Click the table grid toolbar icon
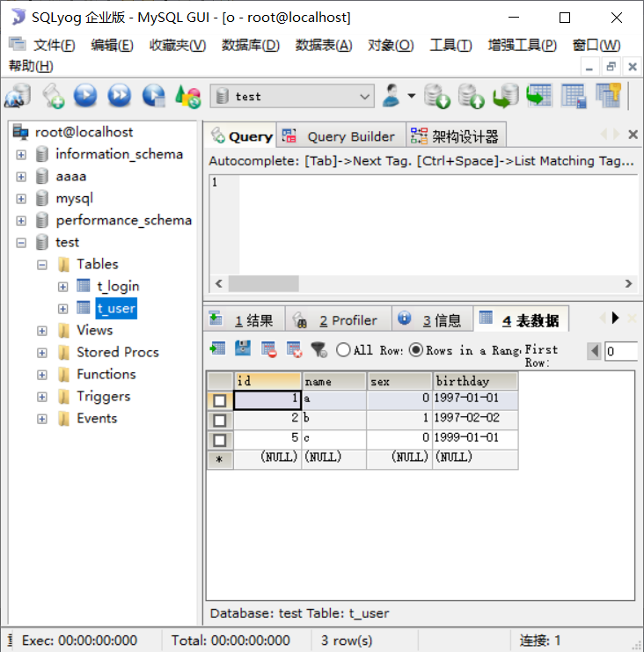644x652 pixels. click(574, 96)
